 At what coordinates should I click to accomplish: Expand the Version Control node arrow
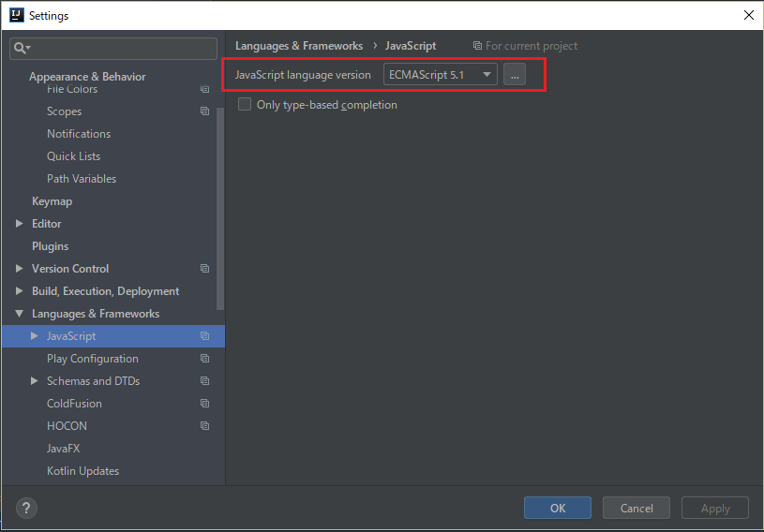(x=19, y=268)
